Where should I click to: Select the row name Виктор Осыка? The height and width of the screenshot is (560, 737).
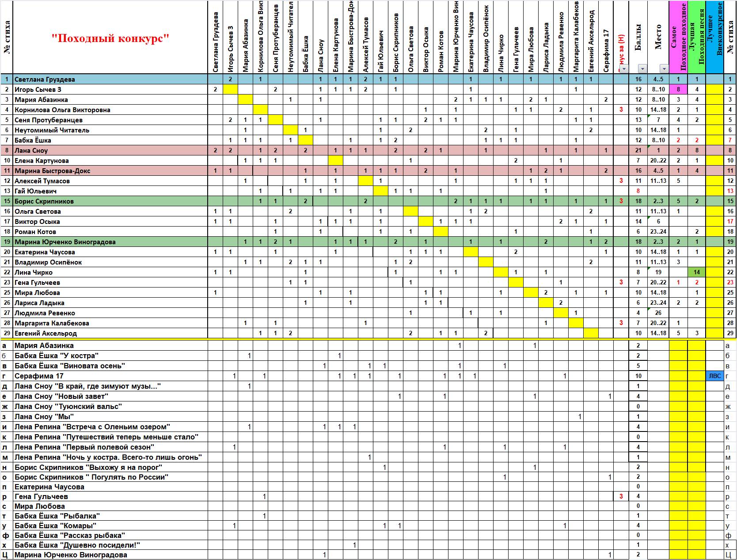[x=37, y=222]
